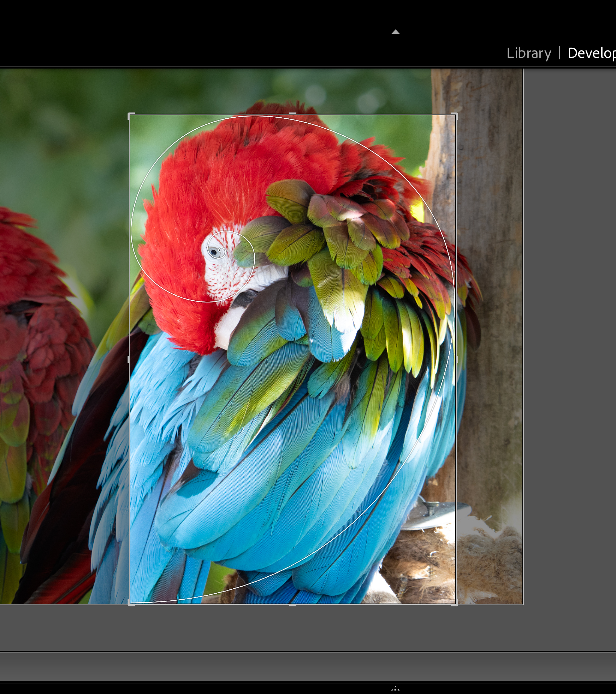Grab the bottom-center crop edge handle
Screen dimensions: 616x694
tap(293, 605)
